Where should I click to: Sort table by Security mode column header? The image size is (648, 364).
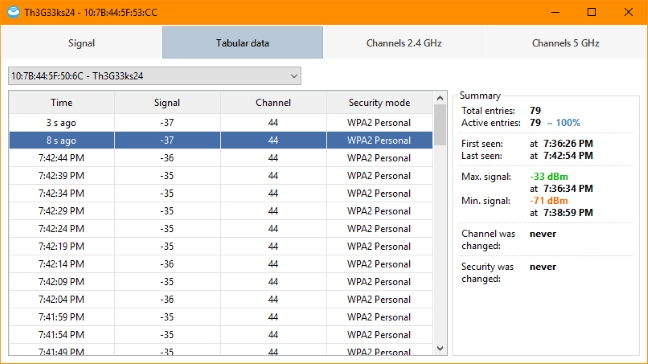click(x=379, y=102)
